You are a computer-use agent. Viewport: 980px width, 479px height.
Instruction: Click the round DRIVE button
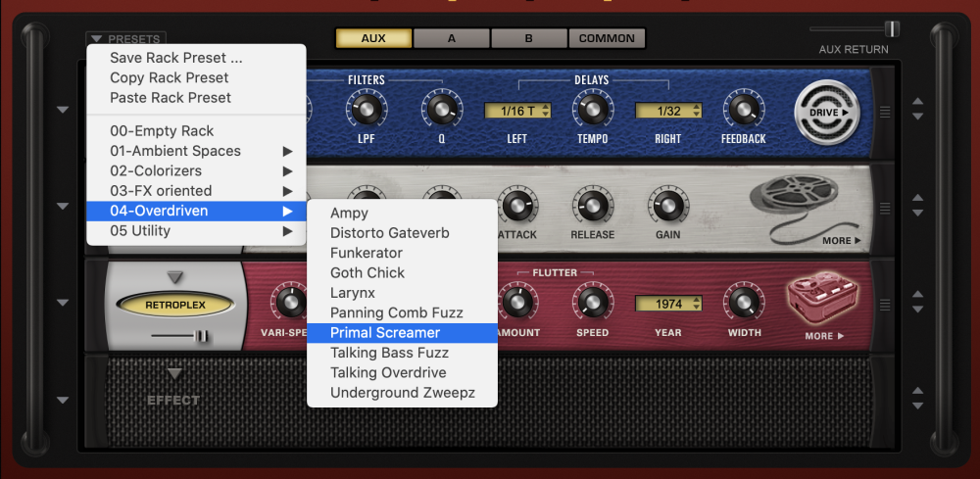(x=827, y=113)
